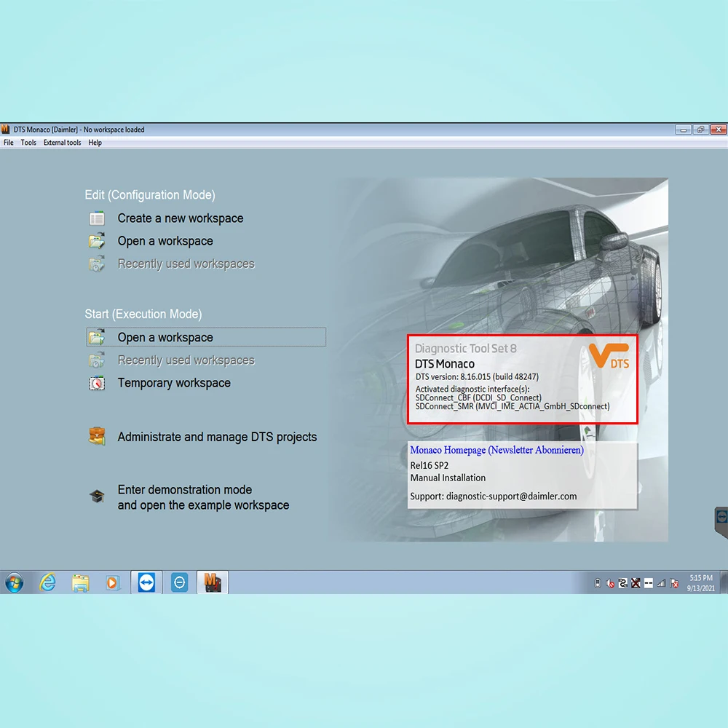728x728 pixels.
Task: Select the DTS Monaco taskbar button
Action: coord(213,582)
